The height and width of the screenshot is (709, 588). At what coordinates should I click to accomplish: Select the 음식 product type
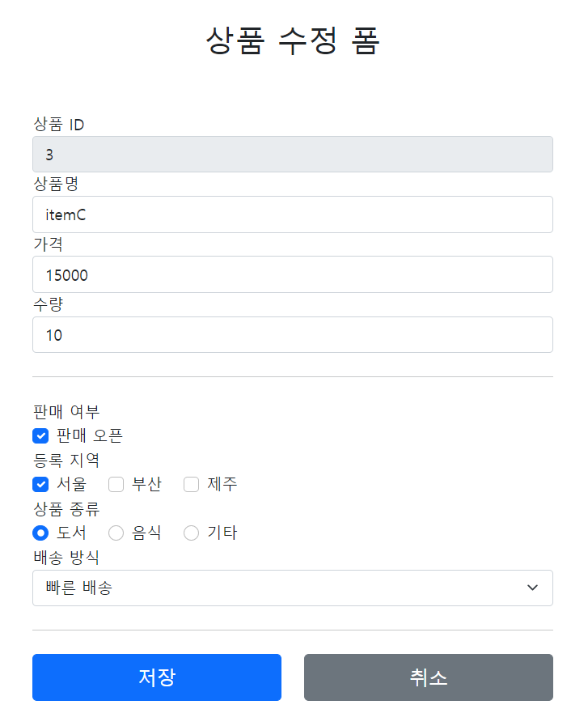116,533
